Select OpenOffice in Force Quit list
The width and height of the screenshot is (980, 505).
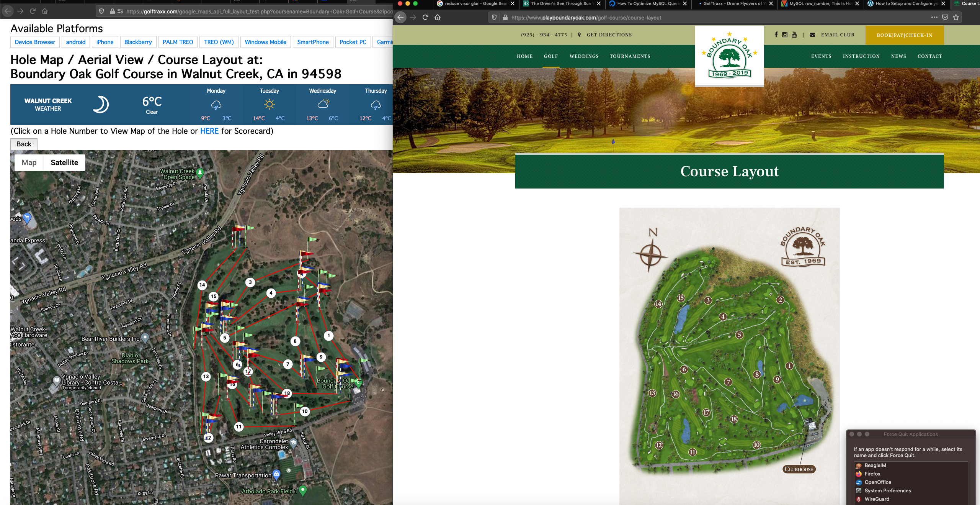[911, 482]
